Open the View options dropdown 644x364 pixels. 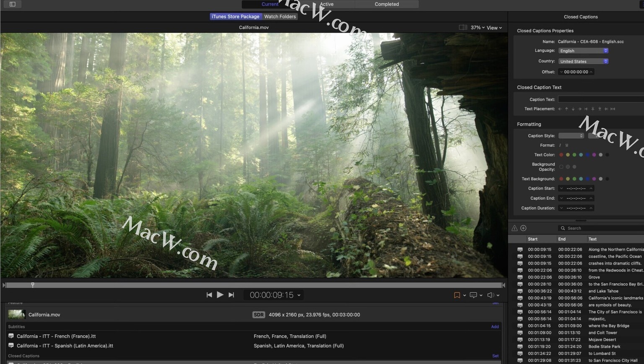[x=494, y=28]
